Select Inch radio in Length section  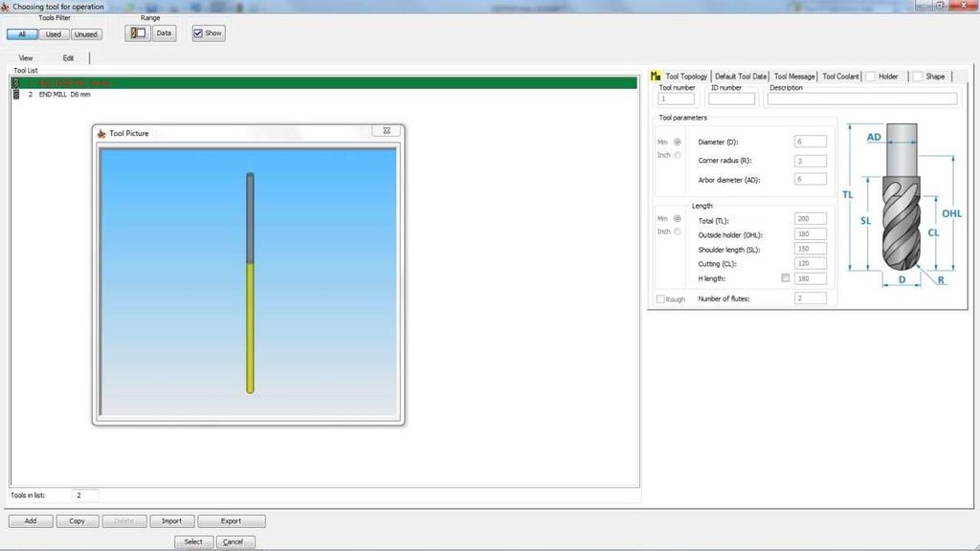[678, 231]
